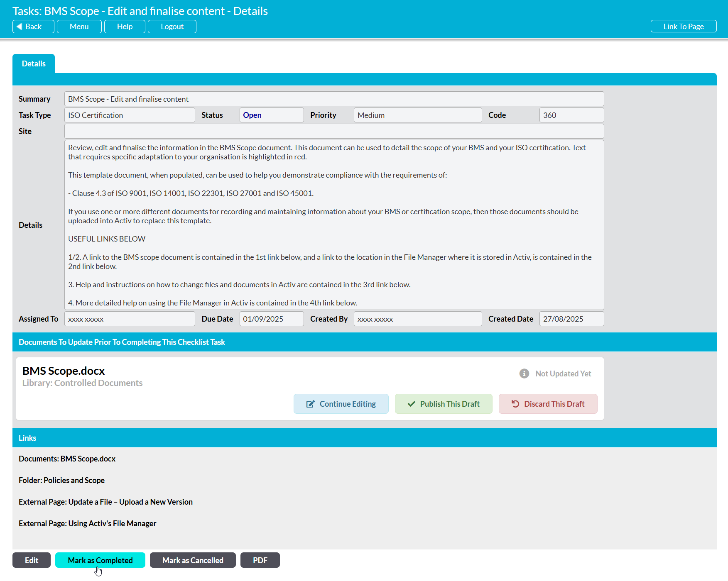
Task: Select the Details tab
Action: (34, 64)
